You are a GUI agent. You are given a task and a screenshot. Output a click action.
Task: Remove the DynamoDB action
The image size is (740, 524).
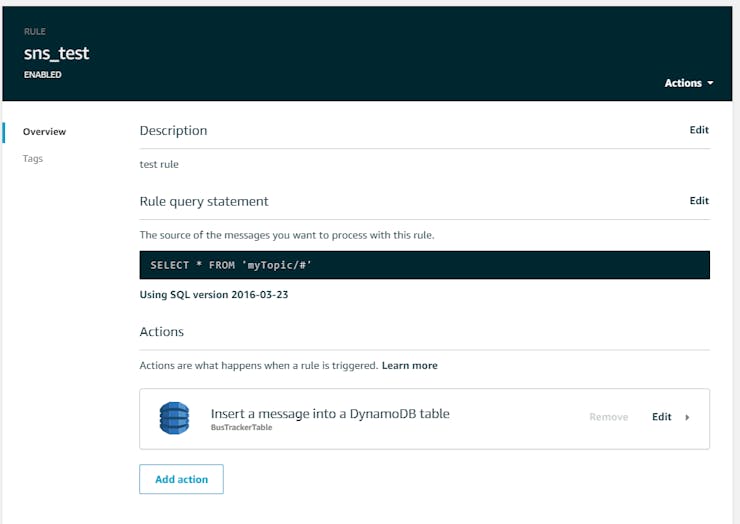coord(608,417)
